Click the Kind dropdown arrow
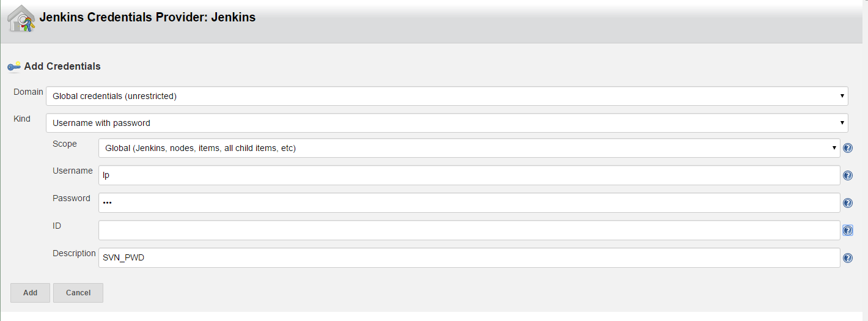 pyautogui.click(x=842, y=123)
